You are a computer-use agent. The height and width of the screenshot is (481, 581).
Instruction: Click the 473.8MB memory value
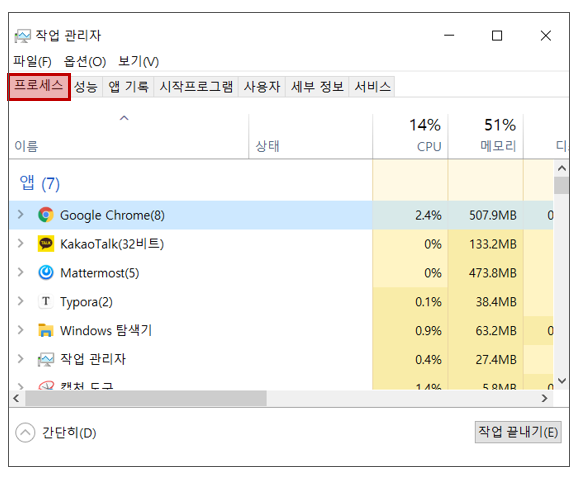[x=493, y=273]
